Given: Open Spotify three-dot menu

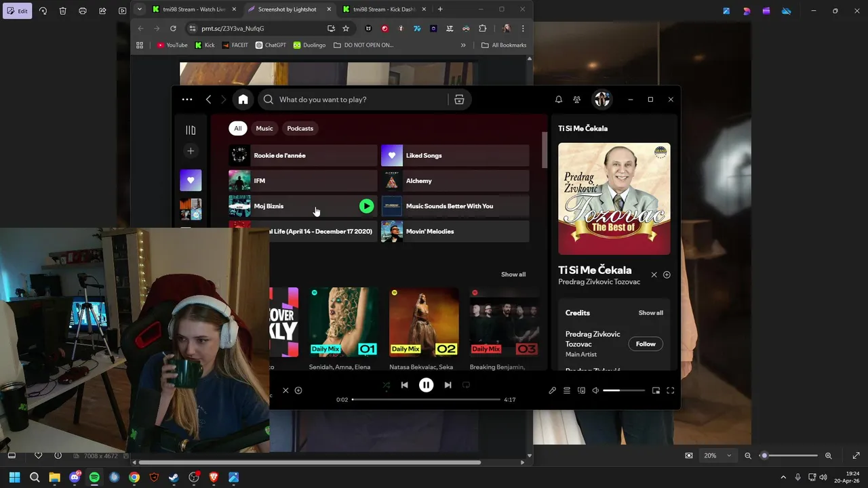Looking at the screenshot, I should pos(187,100).
